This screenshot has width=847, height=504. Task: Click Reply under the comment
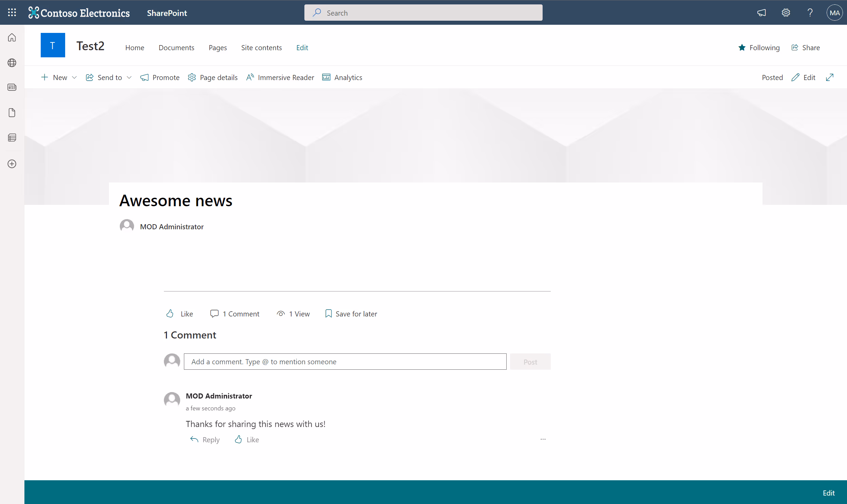pos(205,440)
